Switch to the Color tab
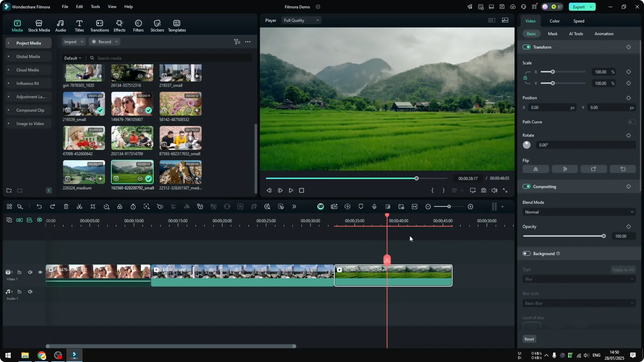 (x=554, y=21)
